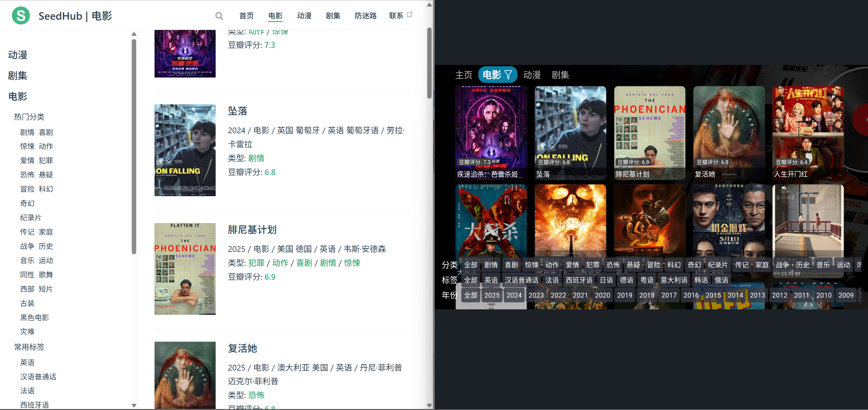This screenshot has width=868, height=410.
Task: Open 人生开门红 poster thumbnail
Action: (808, 133)
